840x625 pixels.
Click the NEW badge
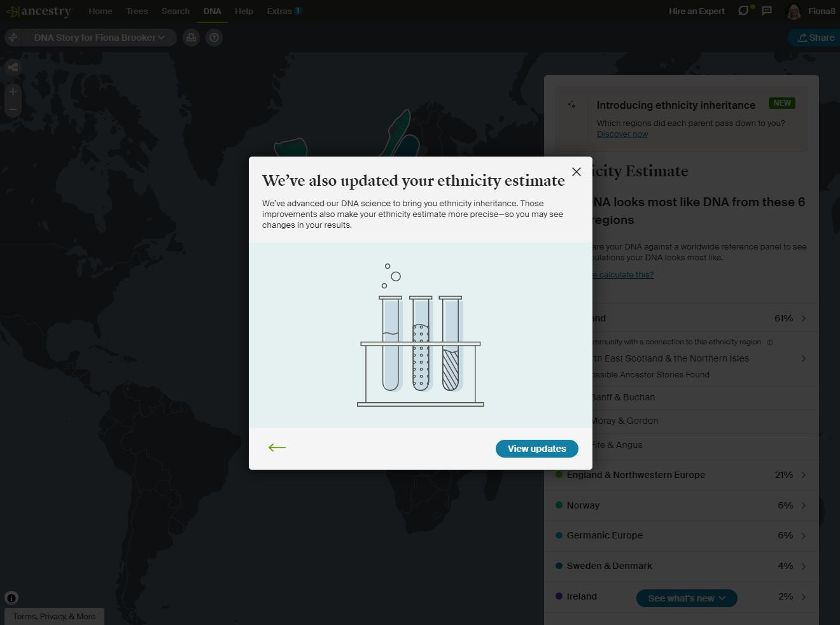(782, 103)
